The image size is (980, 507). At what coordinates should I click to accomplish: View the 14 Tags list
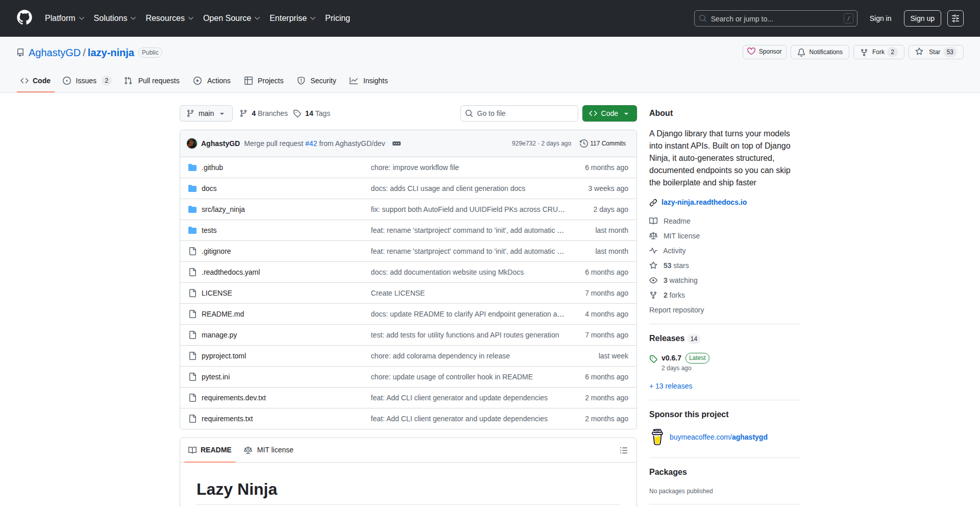coord(312,113)
